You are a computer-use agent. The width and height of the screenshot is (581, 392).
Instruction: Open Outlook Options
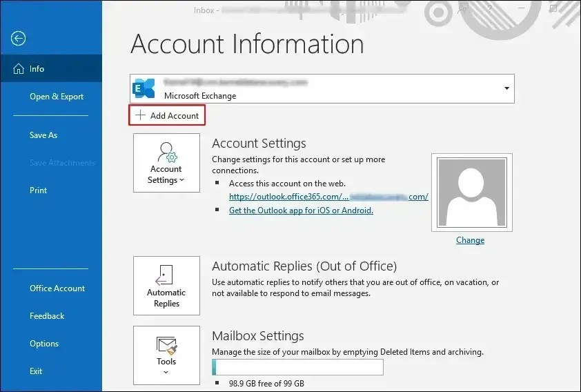44,344
